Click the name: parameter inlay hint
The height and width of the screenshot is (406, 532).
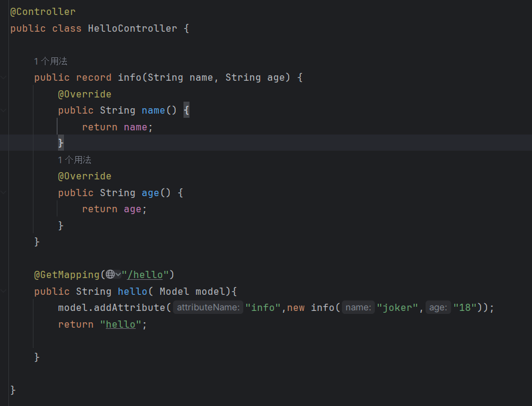[358, 307]
